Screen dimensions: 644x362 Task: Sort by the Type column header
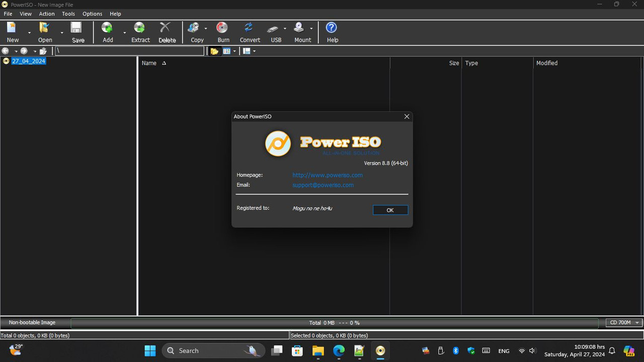[497, 63]
